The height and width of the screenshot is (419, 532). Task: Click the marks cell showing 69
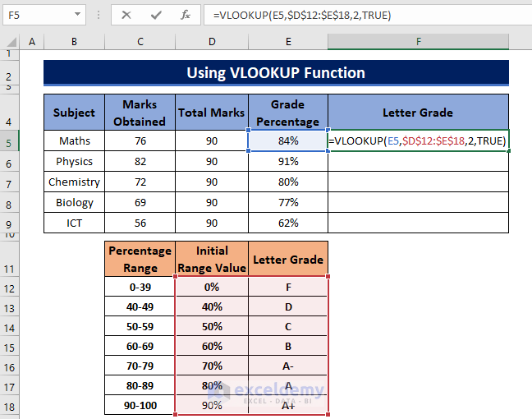140,202
